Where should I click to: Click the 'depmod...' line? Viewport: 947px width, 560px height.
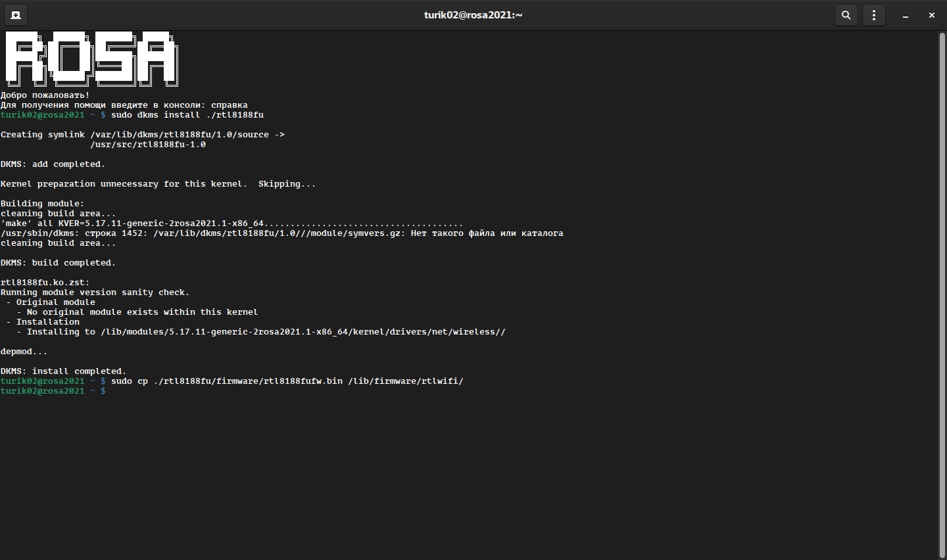point(24,352)
